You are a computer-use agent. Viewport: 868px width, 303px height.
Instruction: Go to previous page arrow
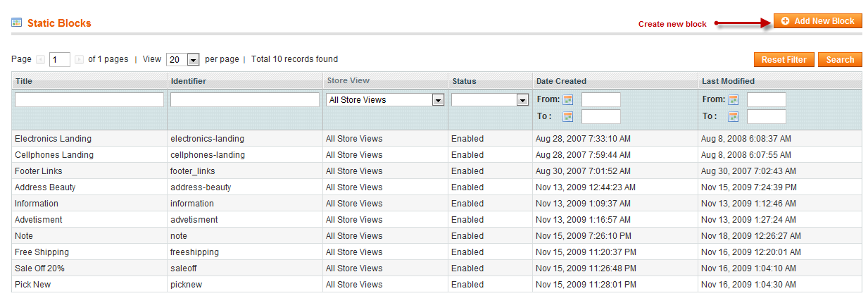click(41, 60)
